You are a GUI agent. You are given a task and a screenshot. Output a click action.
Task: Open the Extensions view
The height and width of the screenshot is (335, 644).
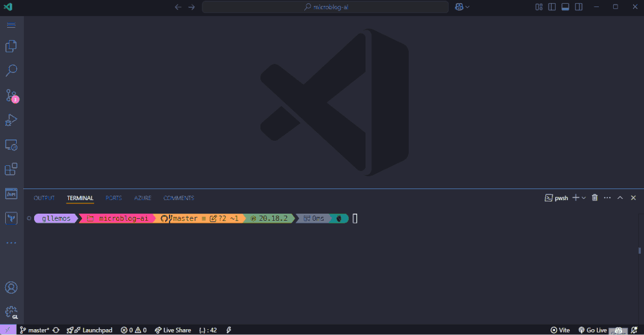pos(11,169)
